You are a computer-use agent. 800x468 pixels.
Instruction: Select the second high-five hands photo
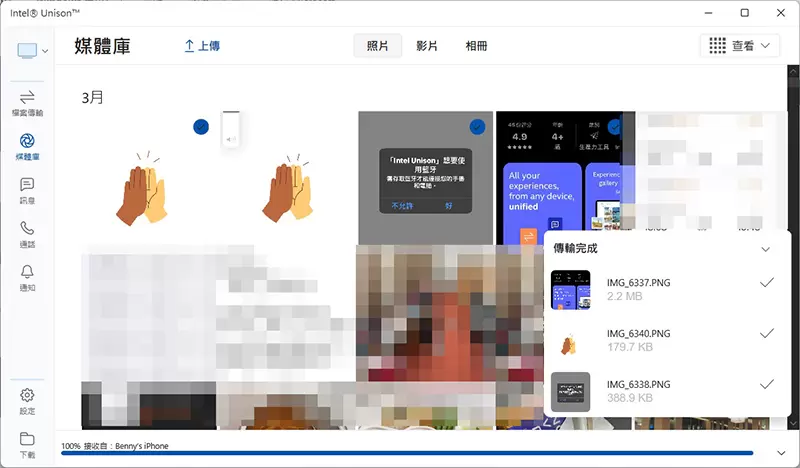click(288, 189)
